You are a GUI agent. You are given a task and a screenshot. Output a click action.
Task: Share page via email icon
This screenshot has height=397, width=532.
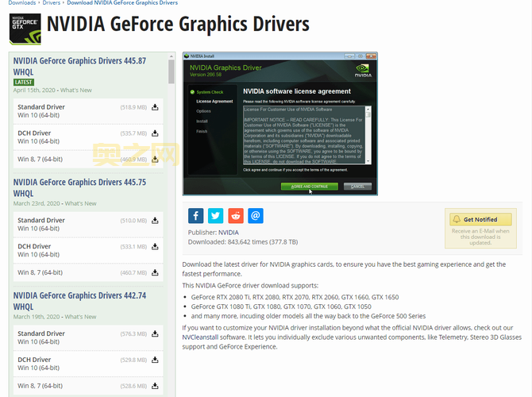pyautogui.click(x=255, y=215)
